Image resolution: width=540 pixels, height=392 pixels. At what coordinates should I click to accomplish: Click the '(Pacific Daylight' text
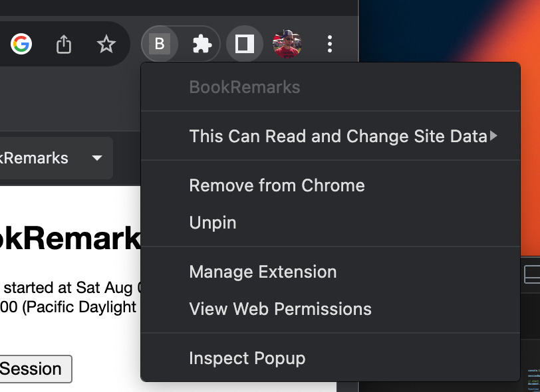(79, 307)
